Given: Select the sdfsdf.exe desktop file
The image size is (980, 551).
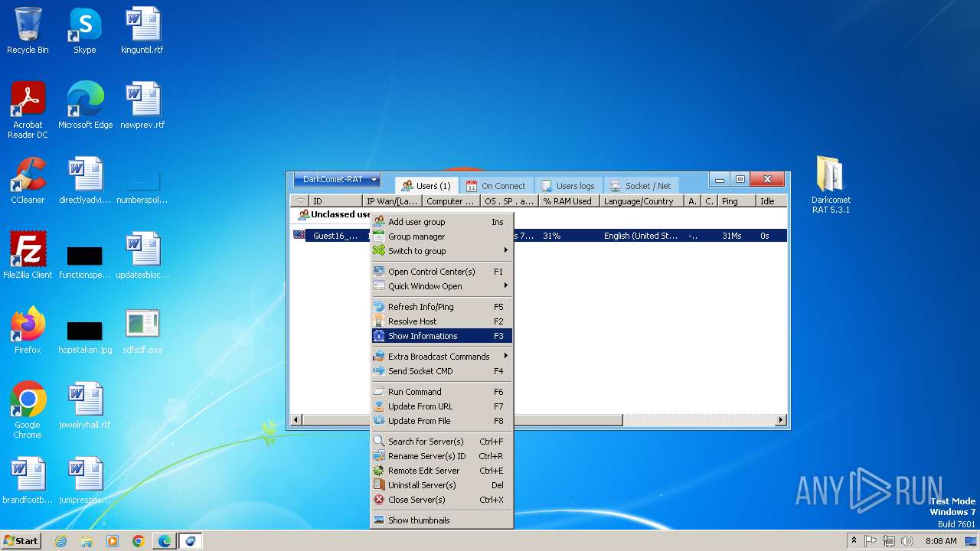Looking at the screenshot, I should click(142, 331).
